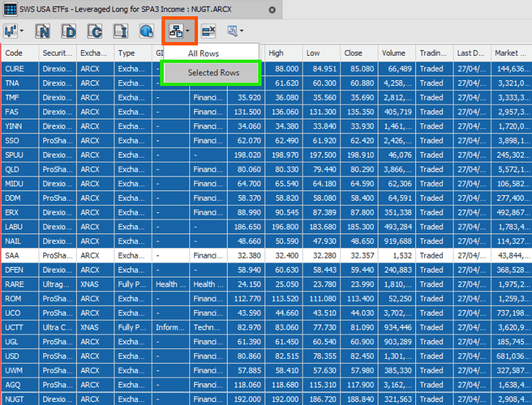Click the 32.357 close value in SAA row

359,255
